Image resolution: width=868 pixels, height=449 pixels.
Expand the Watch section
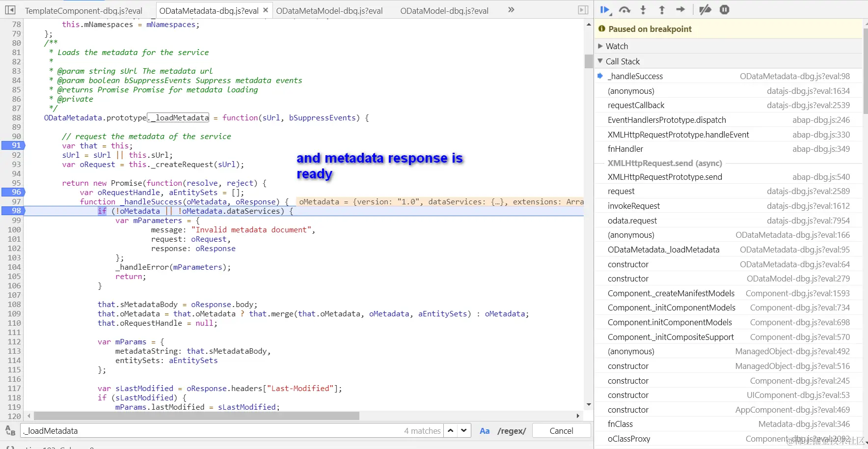click(729, 46)
